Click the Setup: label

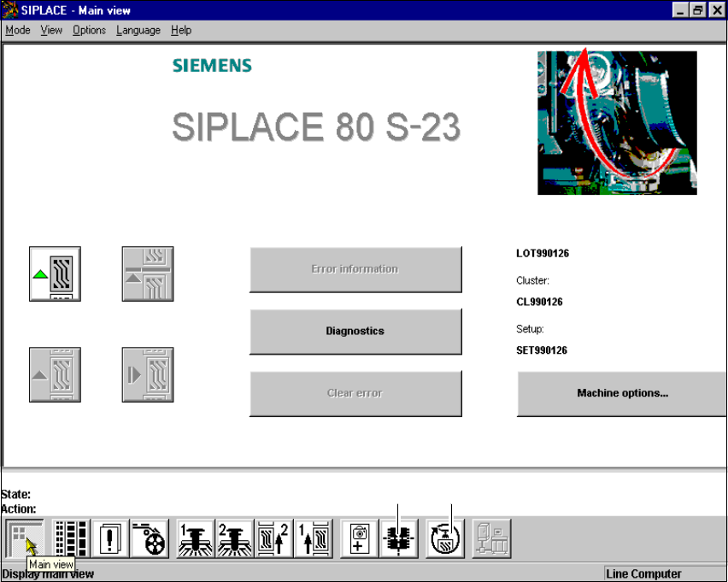[530, 329]
